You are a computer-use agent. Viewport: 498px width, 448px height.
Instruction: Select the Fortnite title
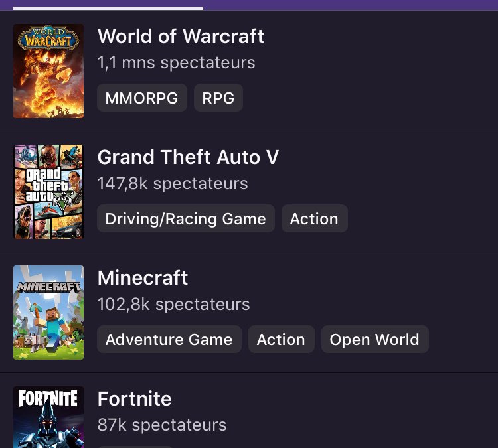pos(134,398)
